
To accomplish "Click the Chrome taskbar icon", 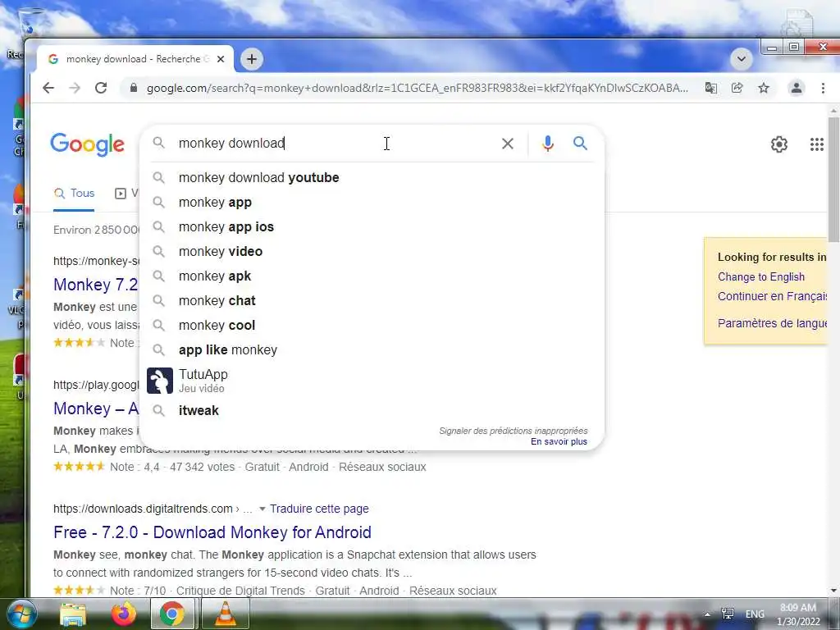I will pyautogui.click(x=172, y=614).
